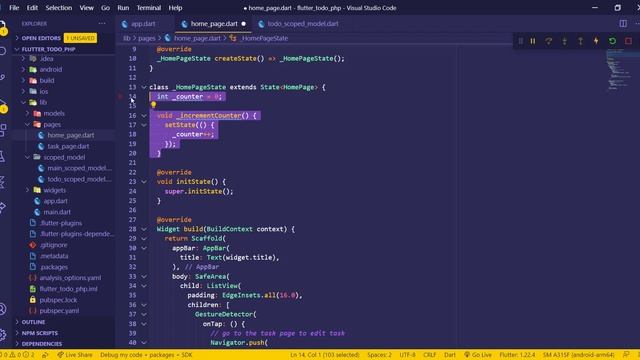The image size is (640, 360).
Task: Pause the debug session
Action: [x=533, y=41]
